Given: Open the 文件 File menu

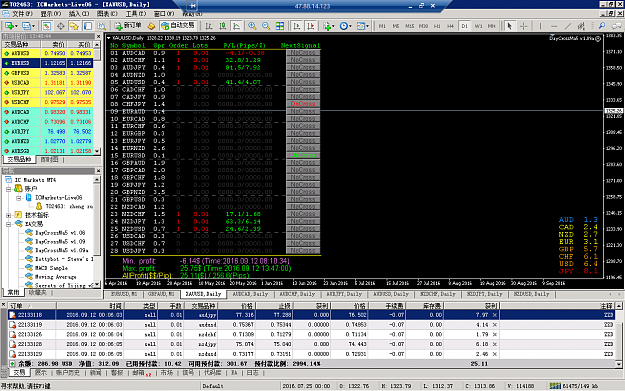Looking at the screenshot, I should point(22,14).
